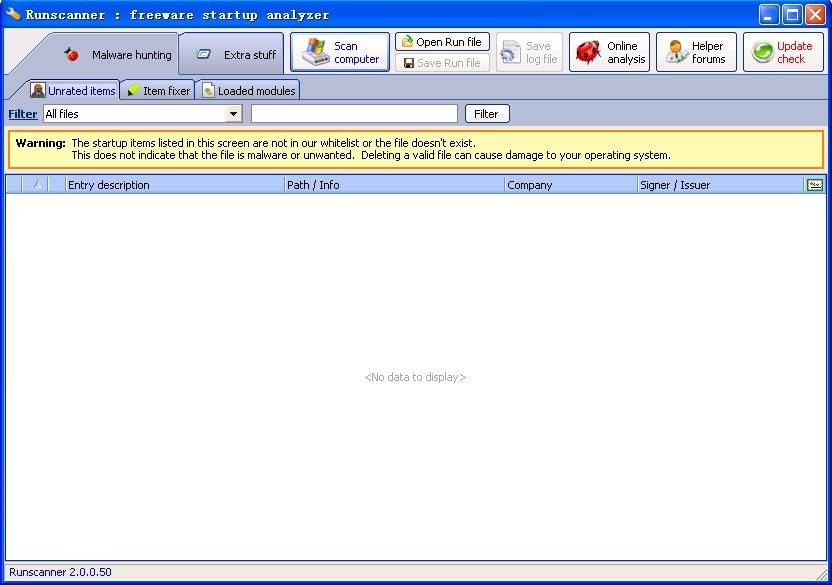Open Helper forums
The height and width of the screenshot is (585, 832).
(696, 52)
